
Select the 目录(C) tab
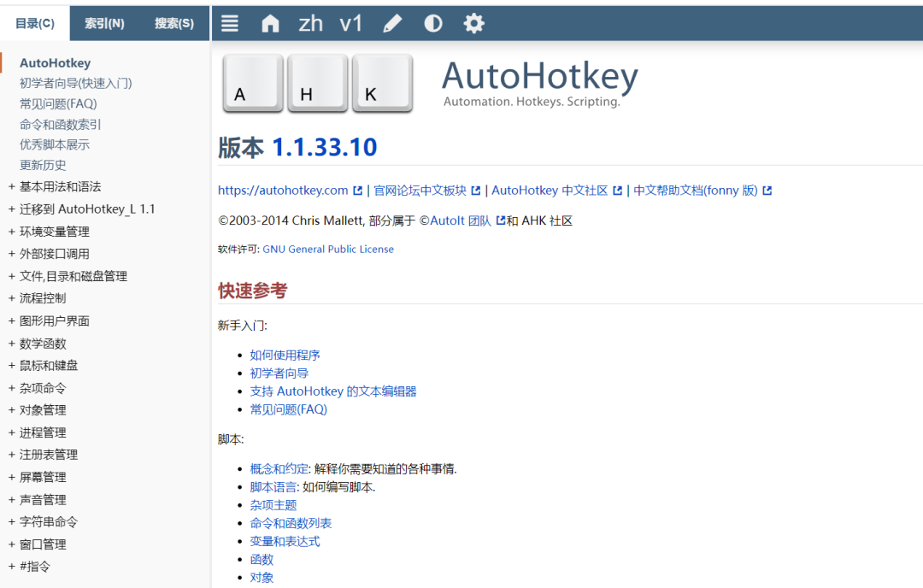(x=35, y=24)
